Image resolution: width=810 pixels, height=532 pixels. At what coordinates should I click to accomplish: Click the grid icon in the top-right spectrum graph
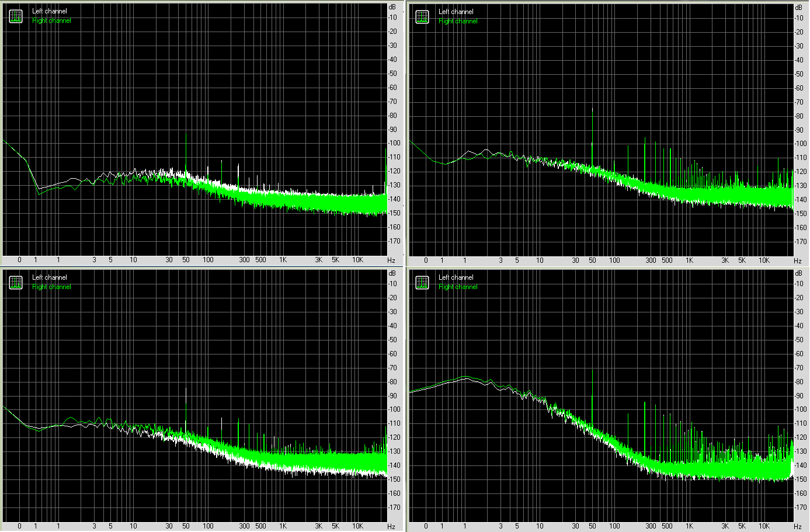[422, 18]
